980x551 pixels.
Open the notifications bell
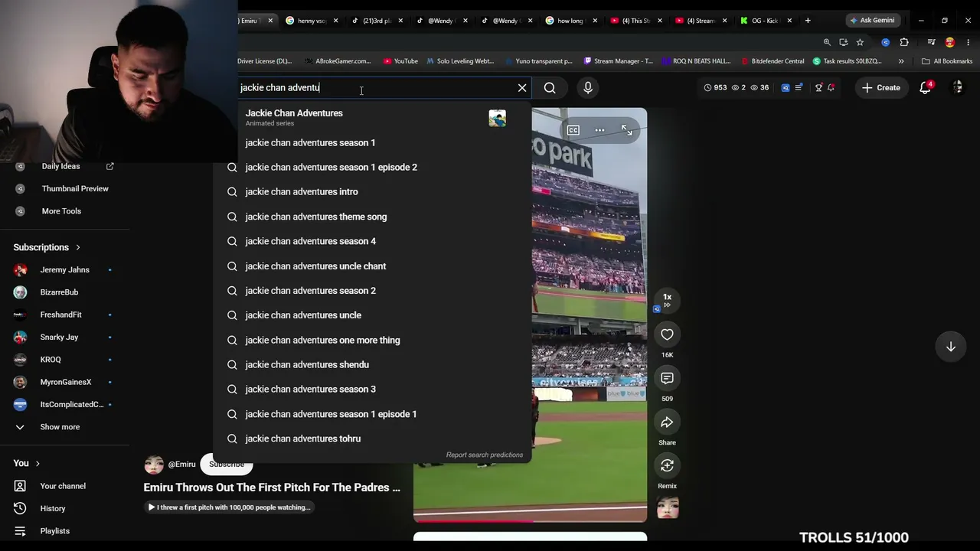coord(925,87)
